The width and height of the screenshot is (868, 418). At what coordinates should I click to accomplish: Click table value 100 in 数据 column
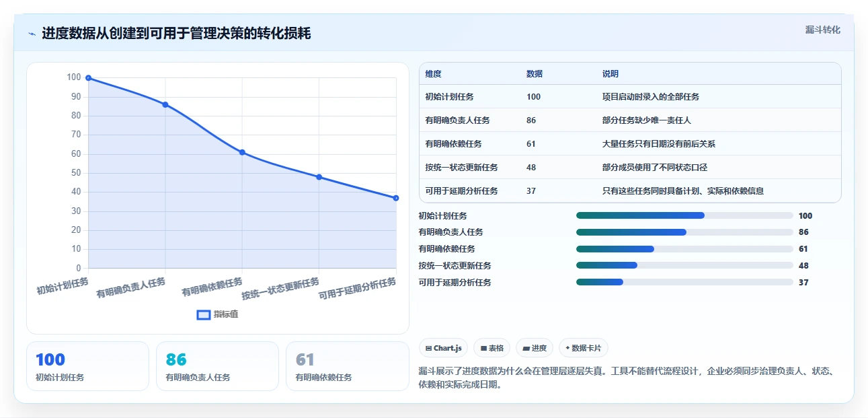[533, 97]
